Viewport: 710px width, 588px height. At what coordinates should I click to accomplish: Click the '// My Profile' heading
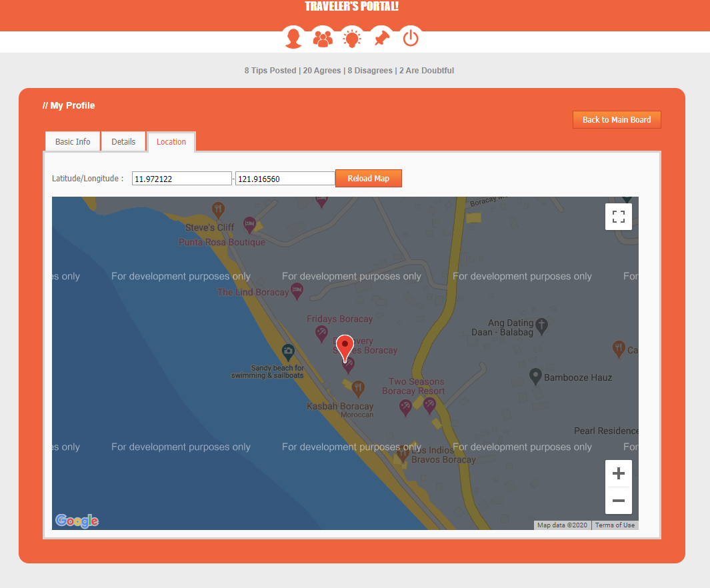[x=69, y=105]
